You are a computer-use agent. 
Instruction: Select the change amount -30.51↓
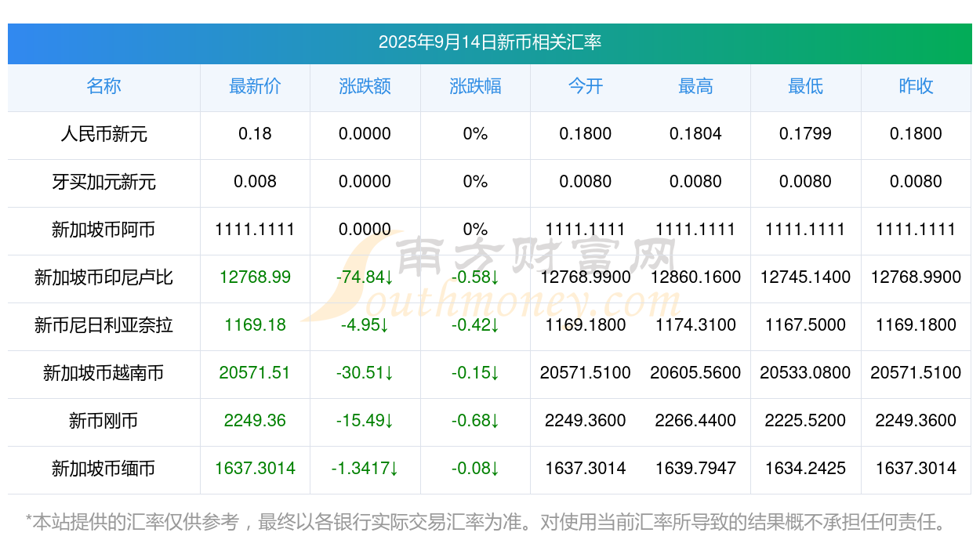pos(365,373)
